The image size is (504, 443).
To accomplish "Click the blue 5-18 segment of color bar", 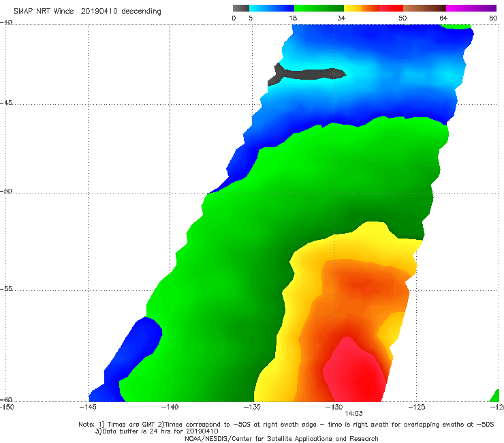I will pyautogui.click(x=272, y=8).
